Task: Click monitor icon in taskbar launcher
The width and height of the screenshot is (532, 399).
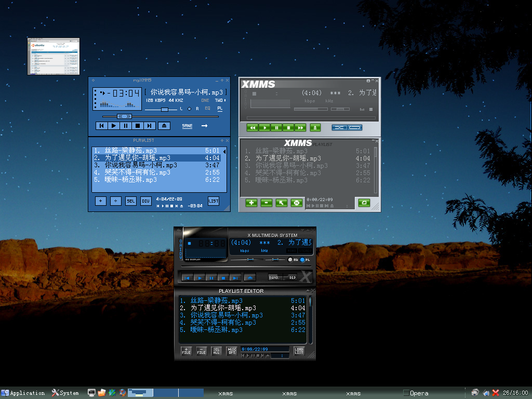Action: pyautogui.click(x=91, y=393)
